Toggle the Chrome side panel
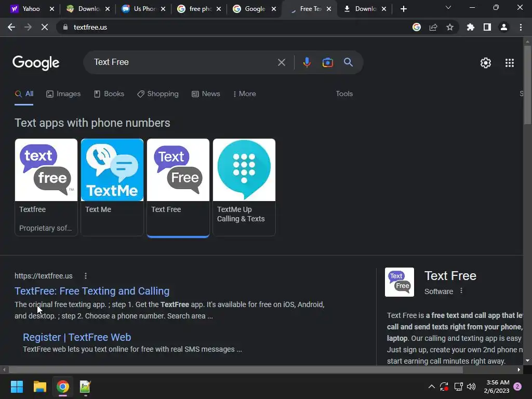Viewport: 532px width, 399px height. 487,27
